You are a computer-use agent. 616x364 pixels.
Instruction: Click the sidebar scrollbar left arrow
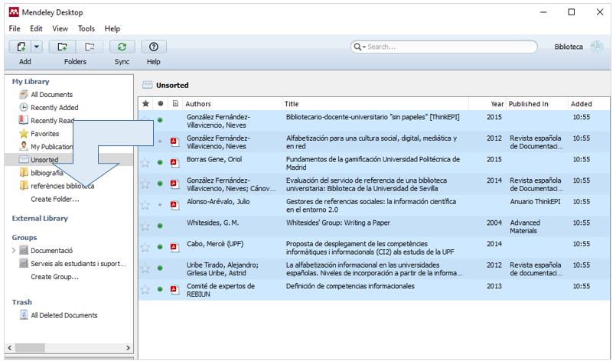pos(10,348)
